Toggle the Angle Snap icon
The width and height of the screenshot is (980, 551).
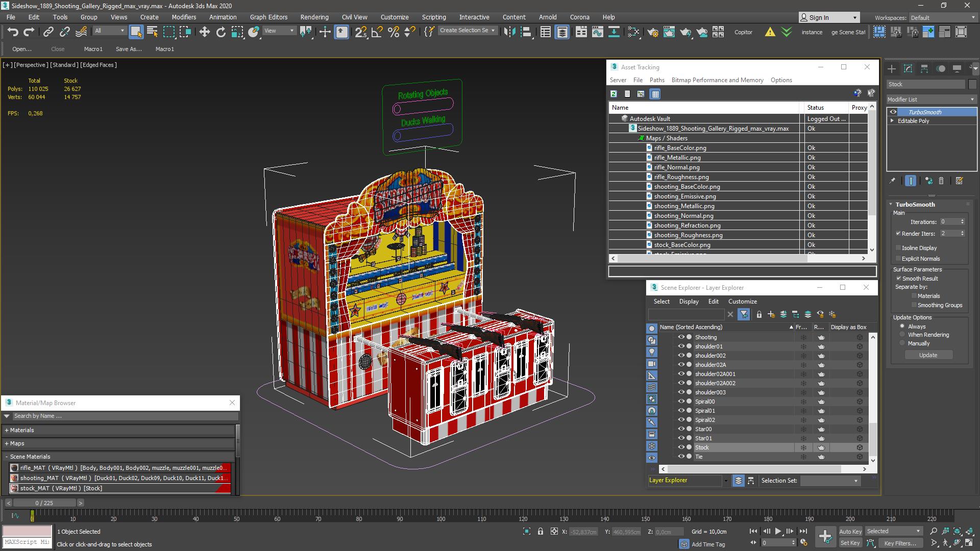click(377, 32)
